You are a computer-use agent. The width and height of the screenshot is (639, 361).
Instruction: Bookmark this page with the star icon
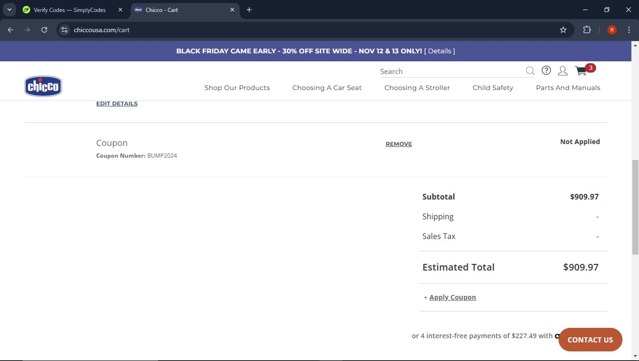click(563, 30)
